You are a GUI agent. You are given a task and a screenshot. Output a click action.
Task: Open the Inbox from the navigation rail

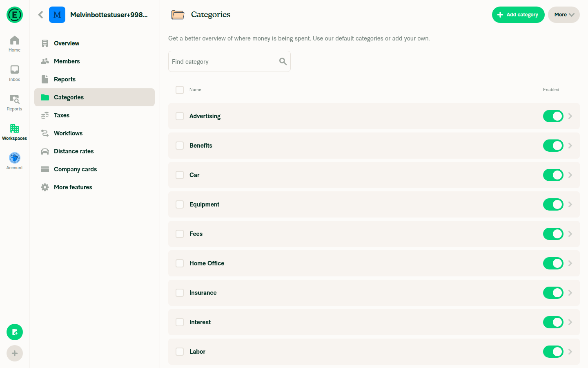(14, 72)
